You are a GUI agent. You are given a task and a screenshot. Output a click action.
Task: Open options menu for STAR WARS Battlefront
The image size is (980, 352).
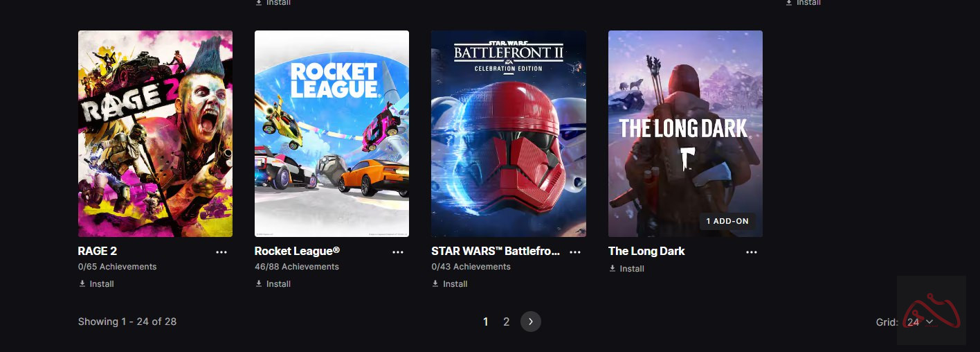point(575,252)
